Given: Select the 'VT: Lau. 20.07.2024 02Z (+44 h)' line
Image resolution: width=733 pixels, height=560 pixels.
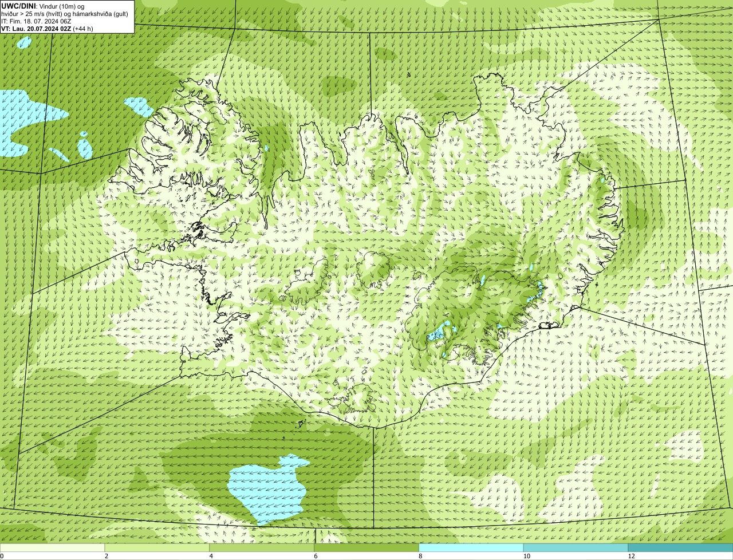Looking at the screenshot, I should 48,28.
